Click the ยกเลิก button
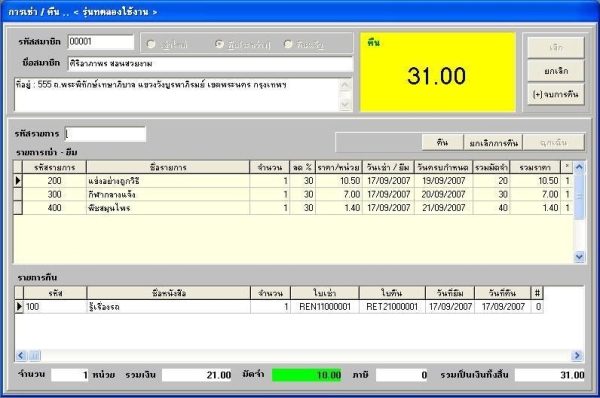Image resolution: width=600 pixels, height=398 pixels. coord(556,71)
